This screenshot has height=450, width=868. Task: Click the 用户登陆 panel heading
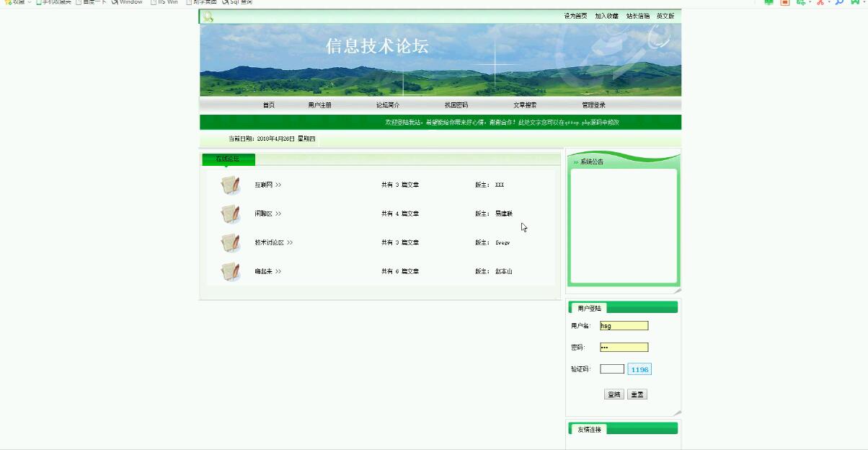tap(589, 309)
